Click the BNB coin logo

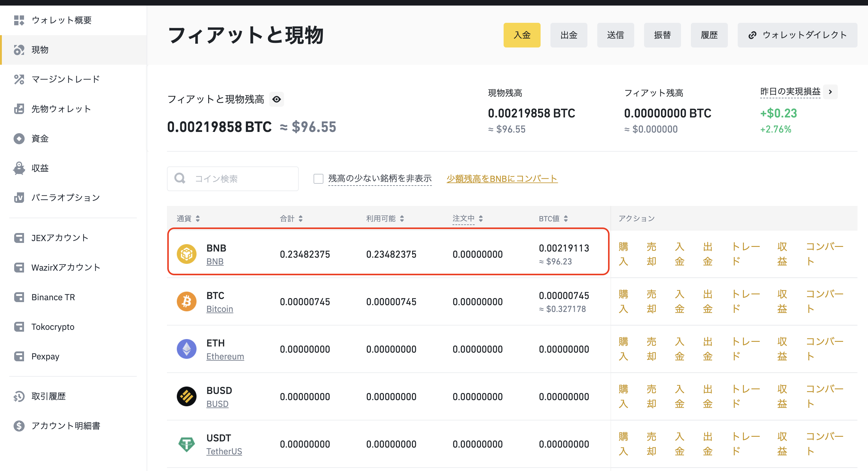[187, 254]
